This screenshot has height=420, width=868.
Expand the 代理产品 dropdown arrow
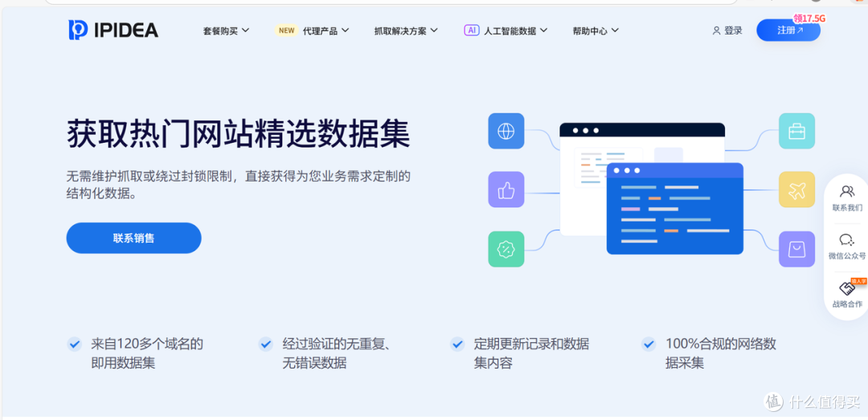coord(345,31)
